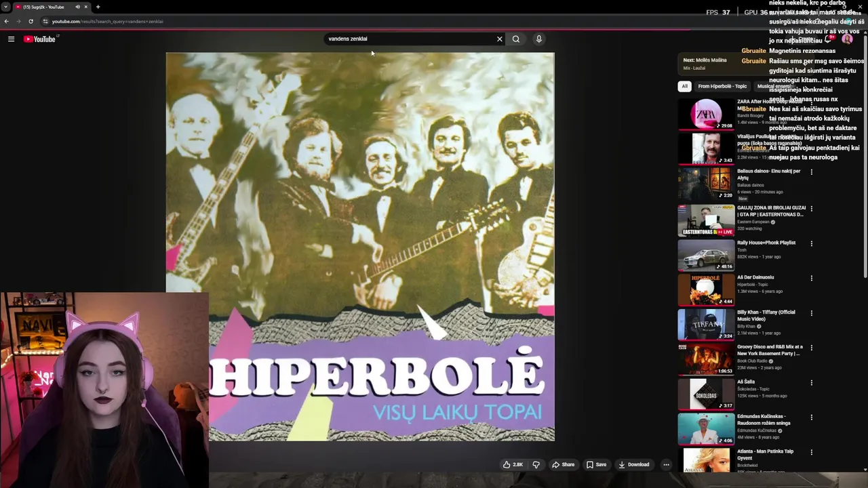The width and height of the screenshot is (868, 488).
Task: Switch to the Sugrįžk - YouTube browser tab
Action: [47, 7]
